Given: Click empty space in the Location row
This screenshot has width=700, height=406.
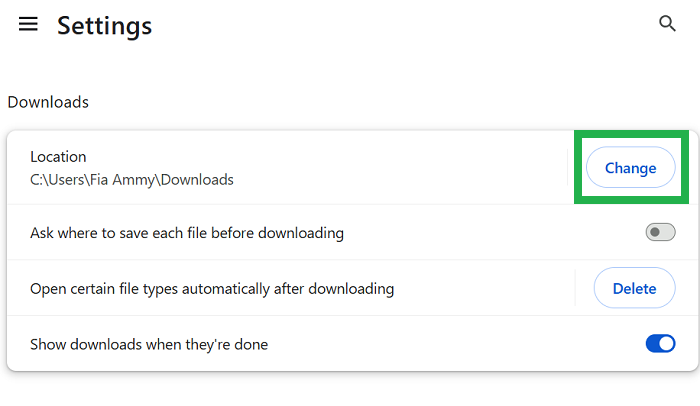Looking at the screenshot, I should coord(400,168).
